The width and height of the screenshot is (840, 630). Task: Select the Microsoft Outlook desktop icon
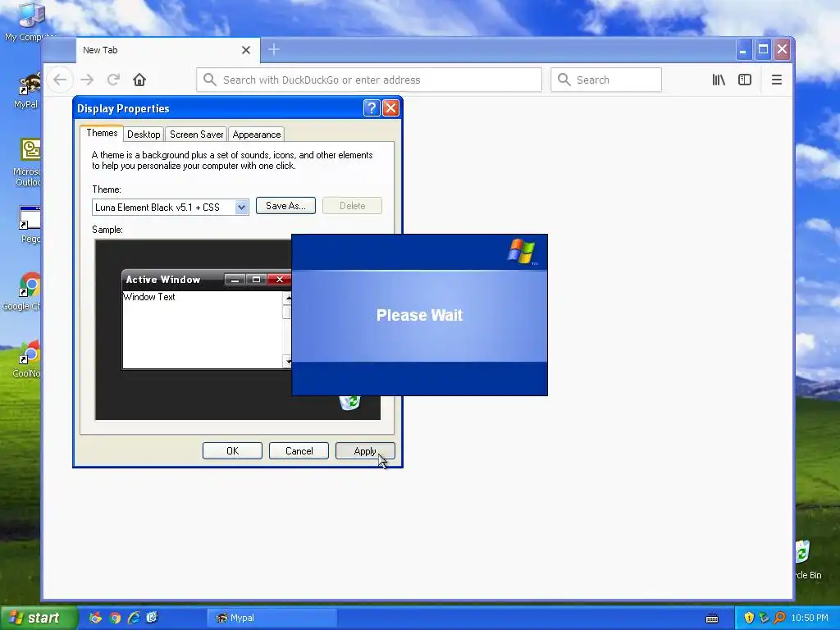[x=28, y=162]
